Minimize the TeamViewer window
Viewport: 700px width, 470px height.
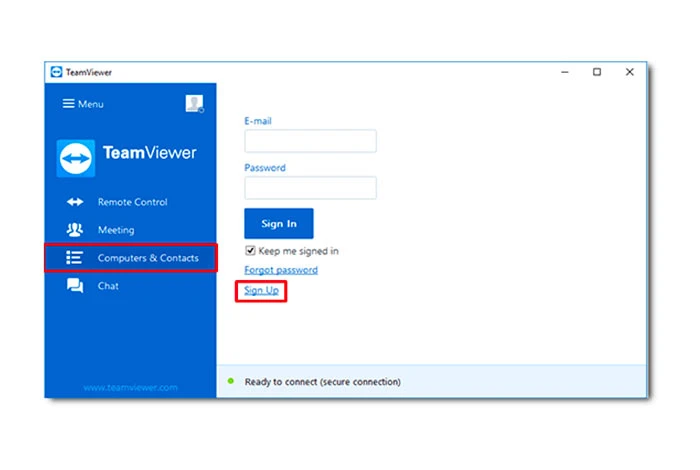click(x=565, y=72)
